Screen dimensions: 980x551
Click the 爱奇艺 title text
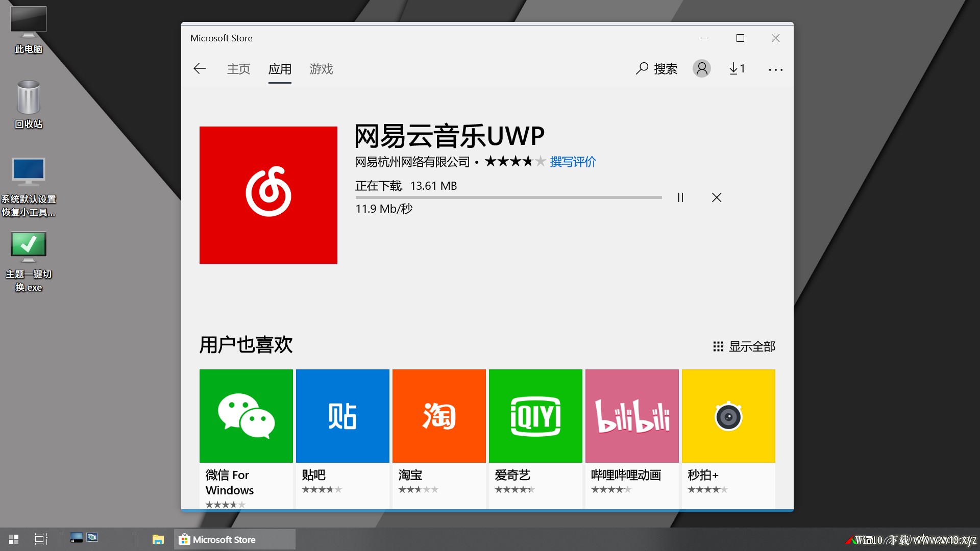click(x=512, y=475)
